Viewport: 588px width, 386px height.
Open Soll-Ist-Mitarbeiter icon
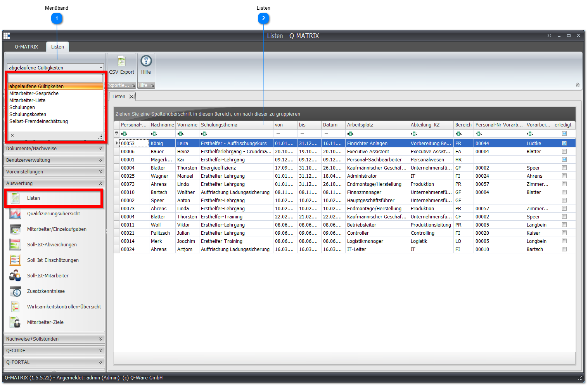(x=15, y=276)
